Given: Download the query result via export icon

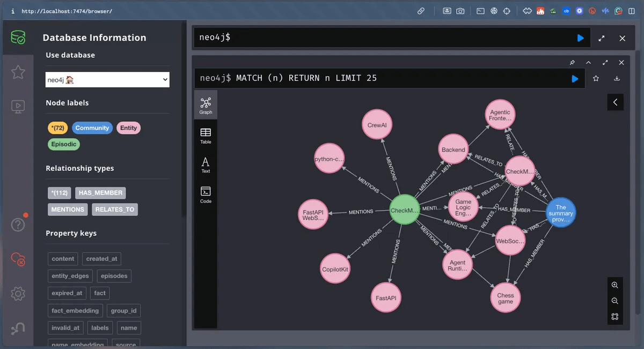Looking at the screenshot, I should tap(617, 78).
